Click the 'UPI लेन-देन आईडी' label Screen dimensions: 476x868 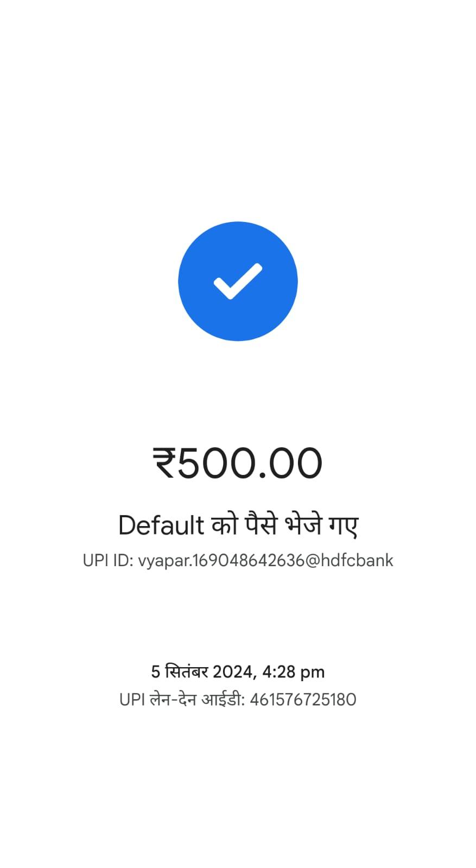click(x=182, y=699)
